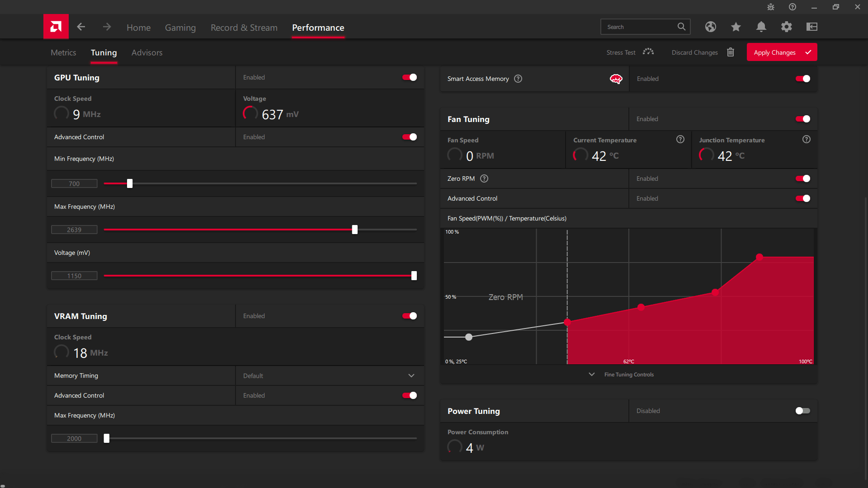Image resolution: width=868 pixels, height=488 pixels.
Task: Open notifications bell icon
Action: [761, 27]
